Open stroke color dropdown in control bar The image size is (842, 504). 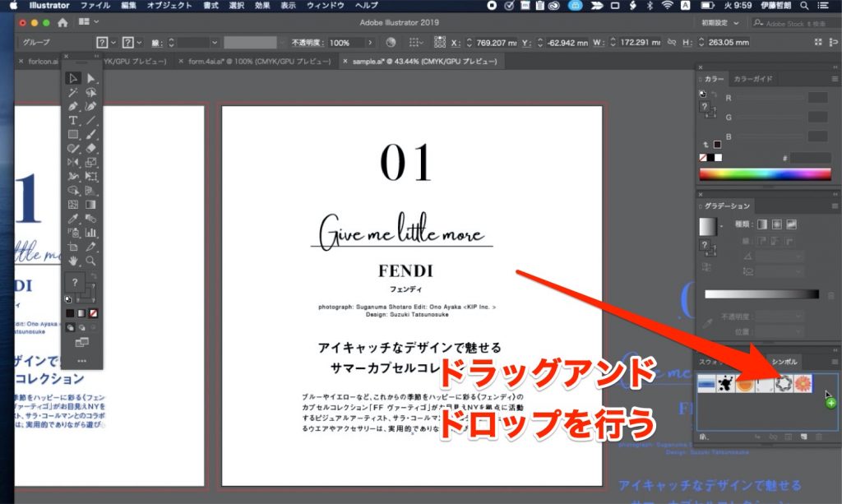(x=139, y=43)
